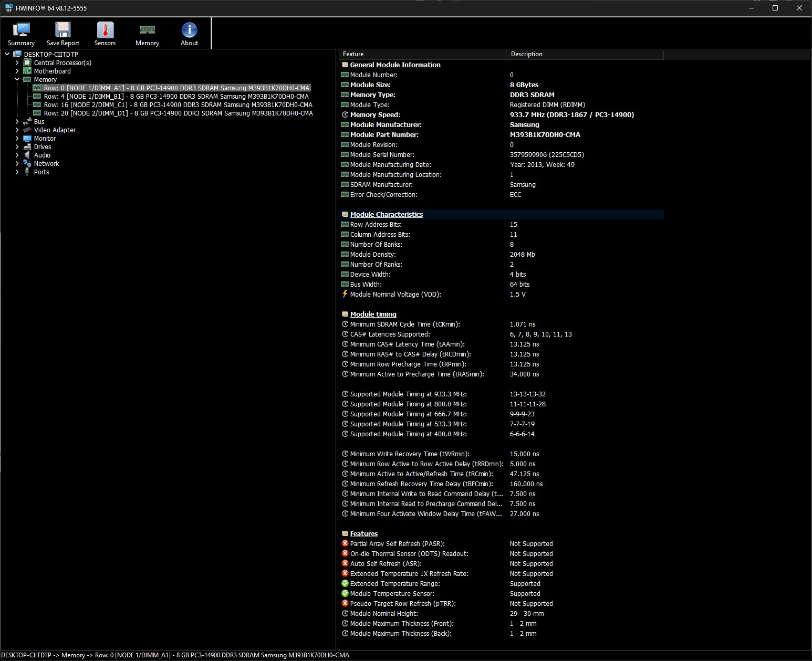Select the Module Serial Number row
This screenshot has width=812, height=661.
coord(502,154)
